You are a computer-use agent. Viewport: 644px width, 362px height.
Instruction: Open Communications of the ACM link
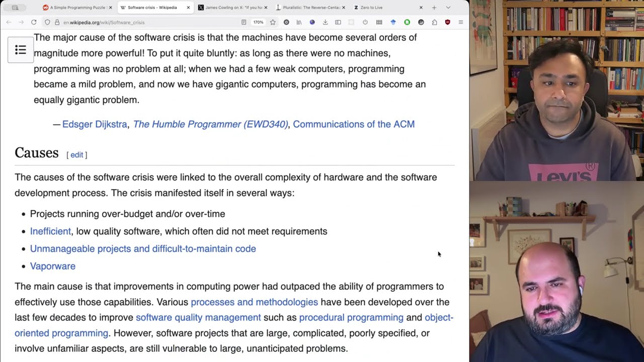coord(354,124)
